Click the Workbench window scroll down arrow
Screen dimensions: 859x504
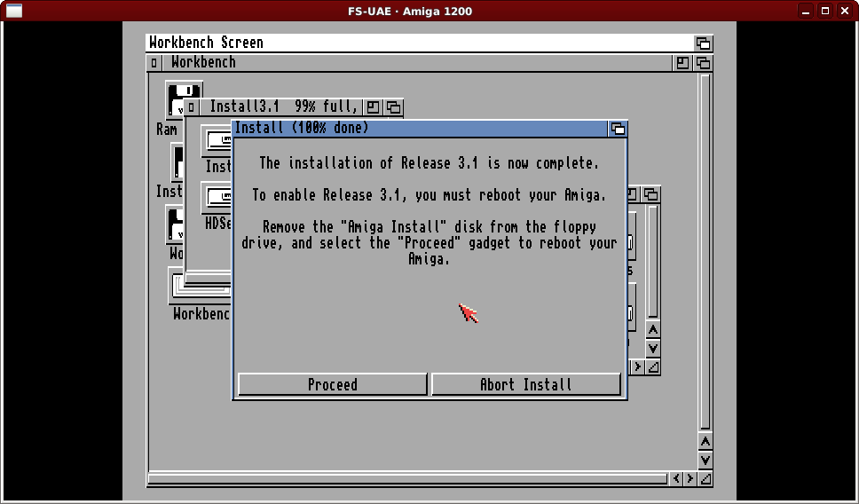pyautogui.click(x=705, y=461)
